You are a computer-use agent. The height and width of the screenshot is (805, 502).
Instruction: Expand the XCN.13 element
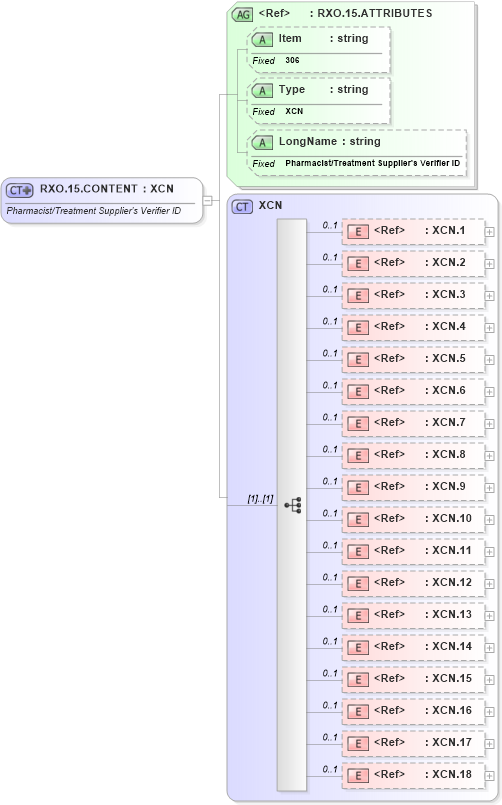489,616
